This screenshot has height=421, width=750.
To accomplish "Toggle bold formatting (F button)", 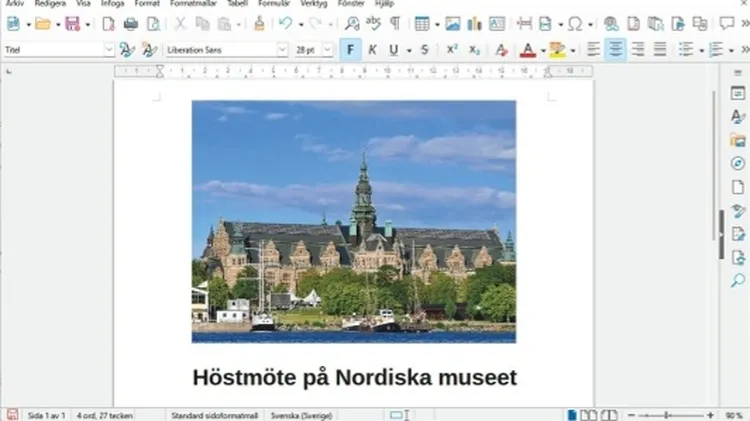I will (350, 49).
